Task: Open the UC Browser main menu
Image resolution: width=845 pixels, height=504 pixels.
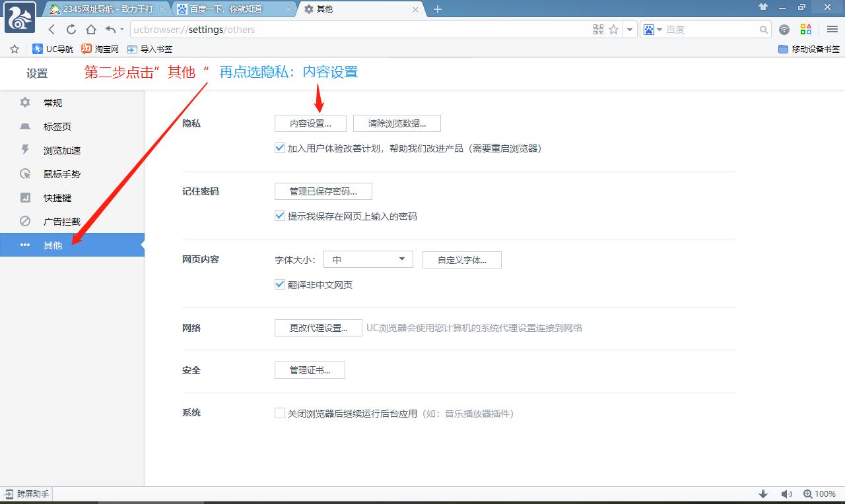Action: (831, 29)
